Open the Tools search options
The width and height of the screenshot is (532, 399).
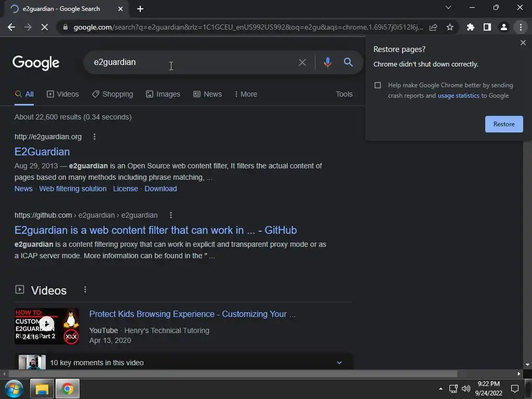(344, 95)
